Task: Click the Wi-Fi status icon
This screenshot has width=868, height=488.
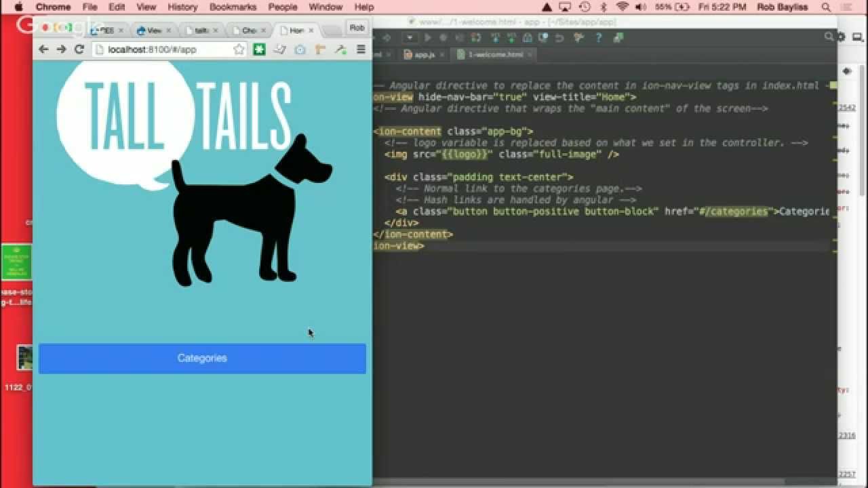Action: coord(623,7)
